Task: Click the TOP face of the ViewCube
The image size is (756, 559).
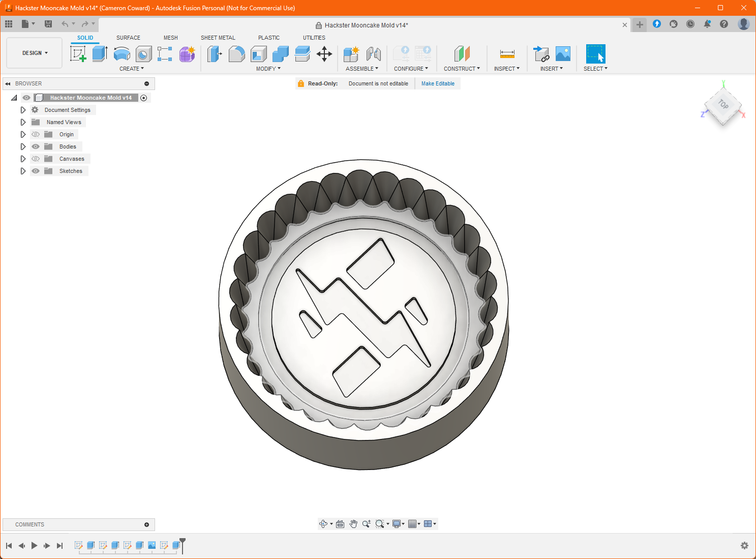Action: pos(723,105)
